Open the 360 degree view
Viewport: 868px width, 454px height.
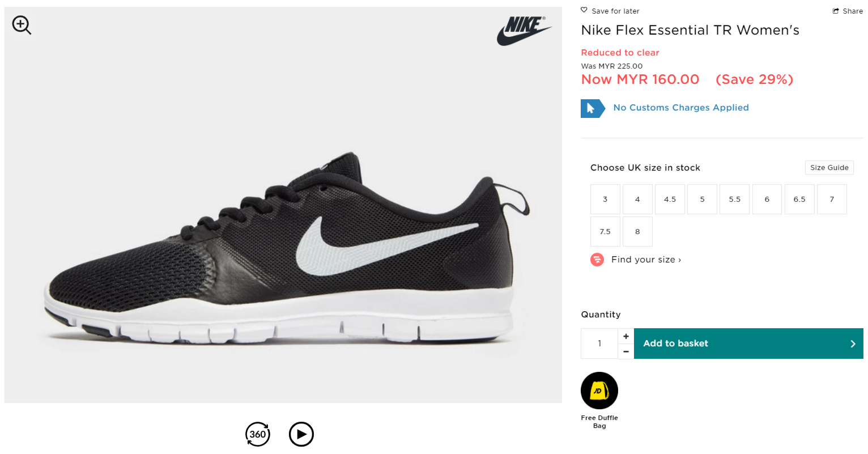[x=258, y=434]
